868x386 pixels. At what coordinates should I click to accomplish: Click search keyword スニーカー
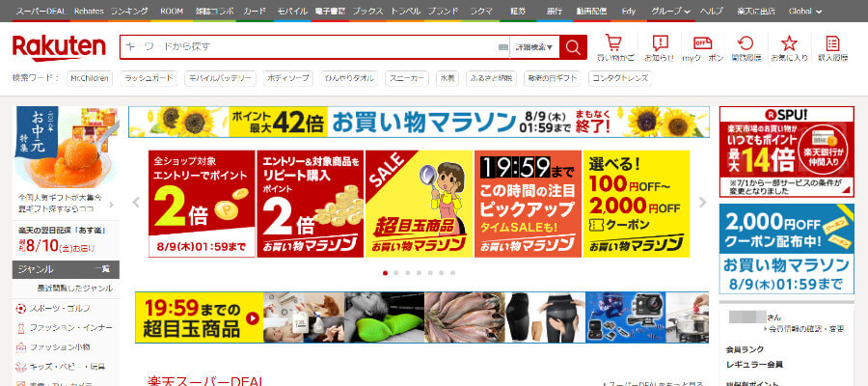[407, 78]
